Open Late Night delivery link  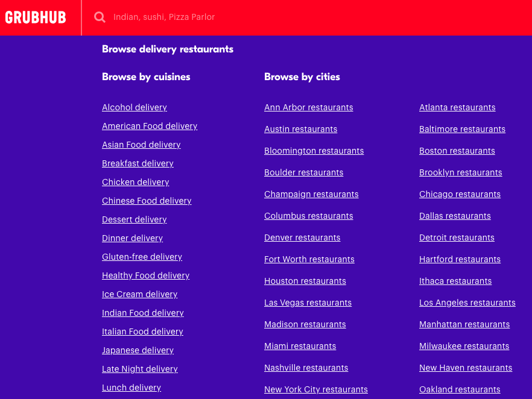(x=140, y=369)
